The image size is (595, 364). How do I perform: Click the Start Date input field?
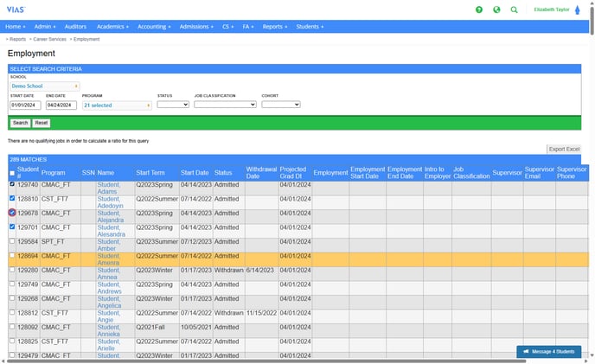coord(25,105)
